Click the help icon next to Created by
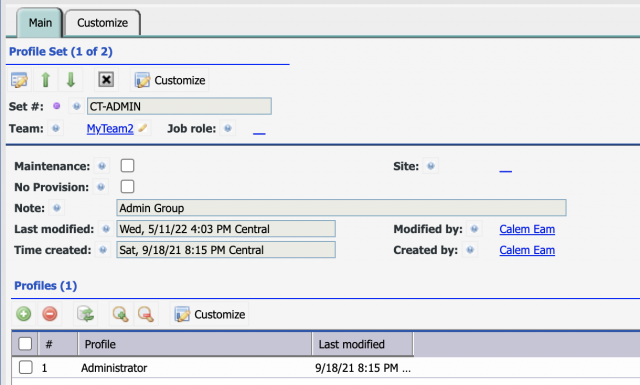The width and height of the screenshot is (640, 385). pyautogui.click(x=470, y=249)
